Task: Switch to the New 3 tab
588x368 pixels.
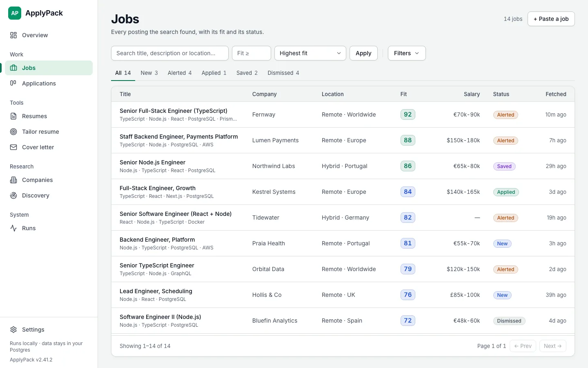Action: pos(149,73)
